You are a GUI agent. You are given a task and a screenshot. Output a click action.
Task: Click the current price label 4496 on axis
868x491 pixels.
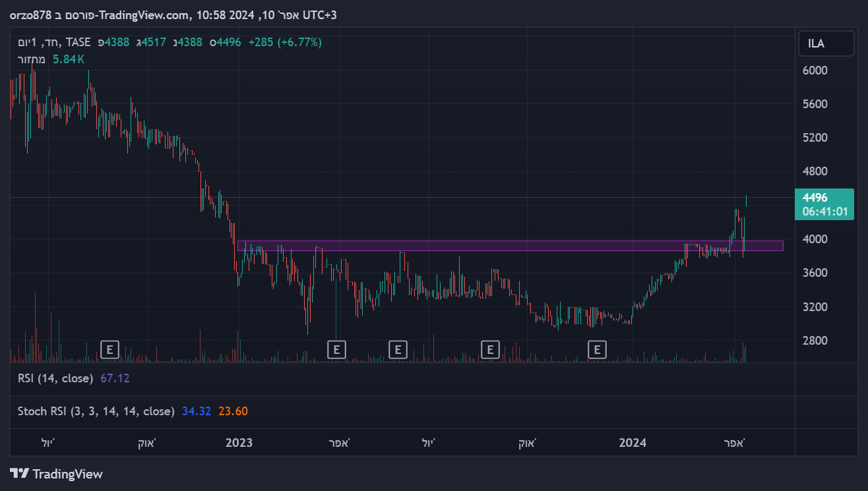tap(815, 198)
